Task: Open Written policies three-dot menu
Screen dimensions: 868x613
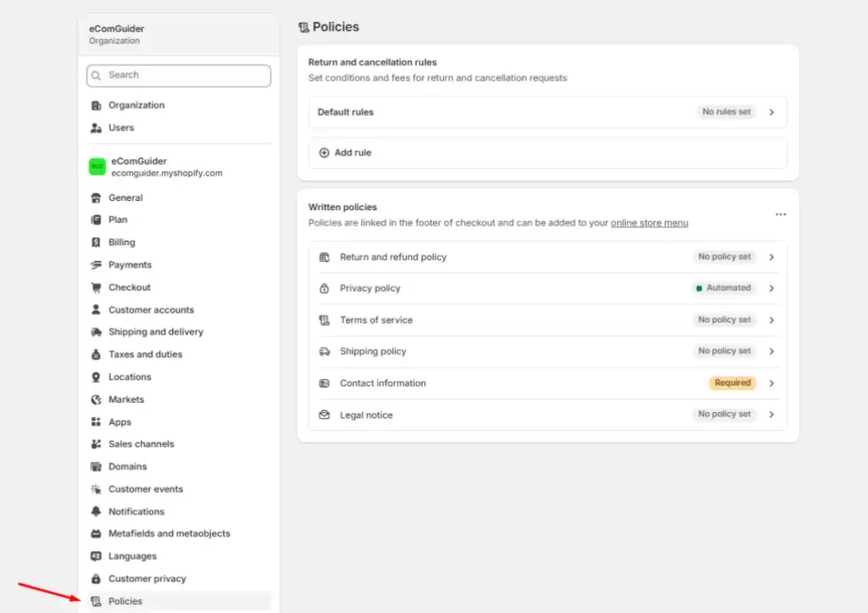Action: point(781,215)
